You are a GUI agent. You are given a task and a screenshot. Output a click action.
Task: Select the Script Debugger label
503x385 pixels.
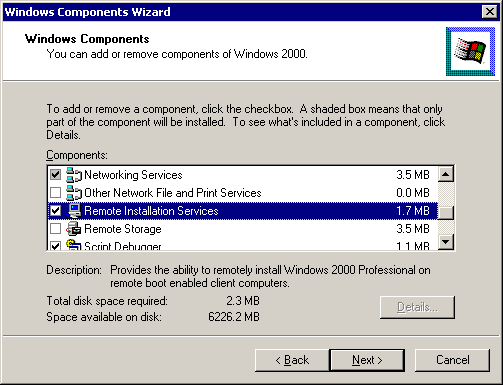point(123,246)
